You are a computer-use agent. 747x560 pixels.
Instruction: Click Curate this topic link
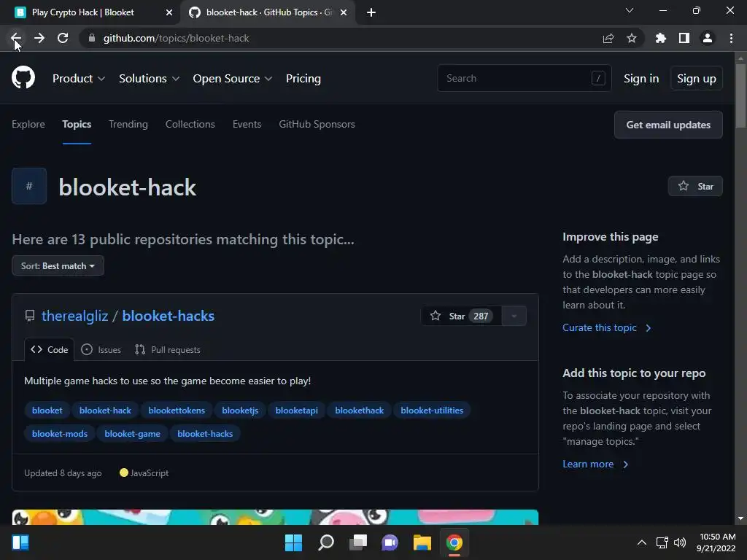click(x=606, y=327)
